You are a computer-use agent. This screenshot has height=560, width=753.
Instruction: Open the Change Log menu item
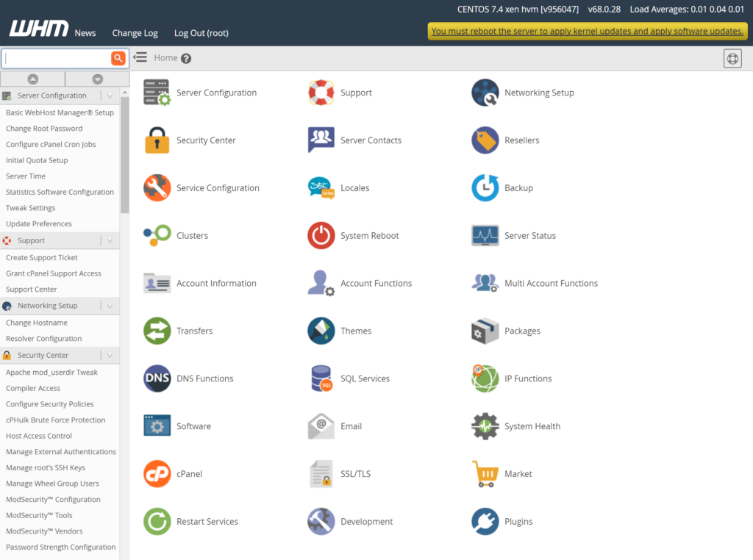tap(135, 33)
